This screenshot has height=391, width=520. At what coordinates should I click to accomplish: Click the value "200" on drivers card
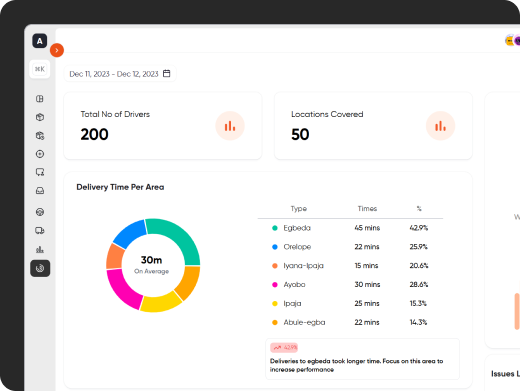(94, 134)
